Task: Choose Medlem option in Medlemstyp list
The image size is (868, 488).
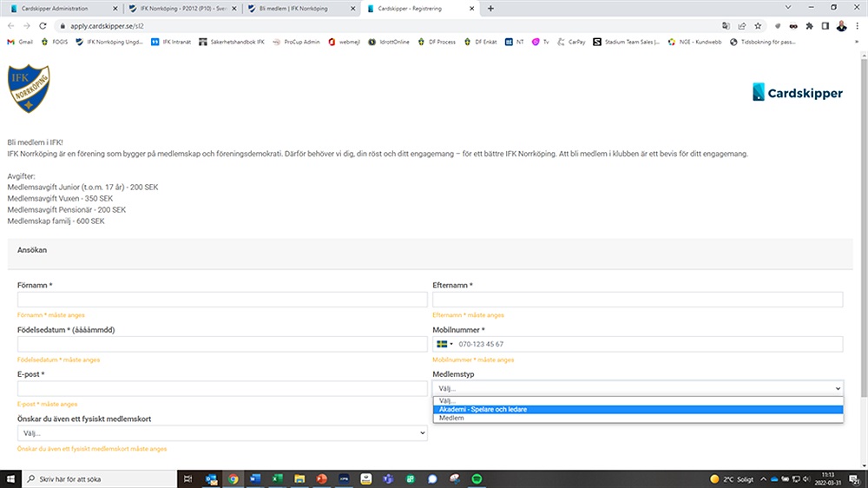Action: [x=638, y=419]
